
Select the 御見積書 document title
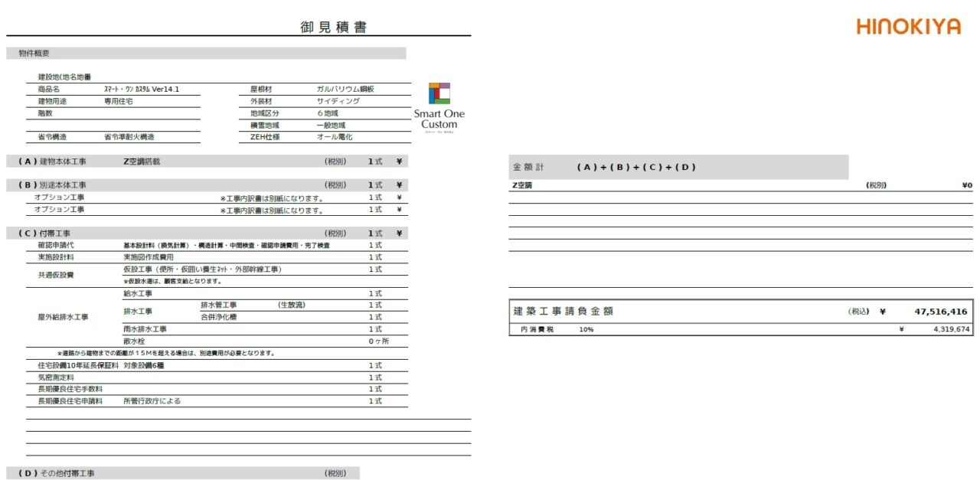point(333,26)
